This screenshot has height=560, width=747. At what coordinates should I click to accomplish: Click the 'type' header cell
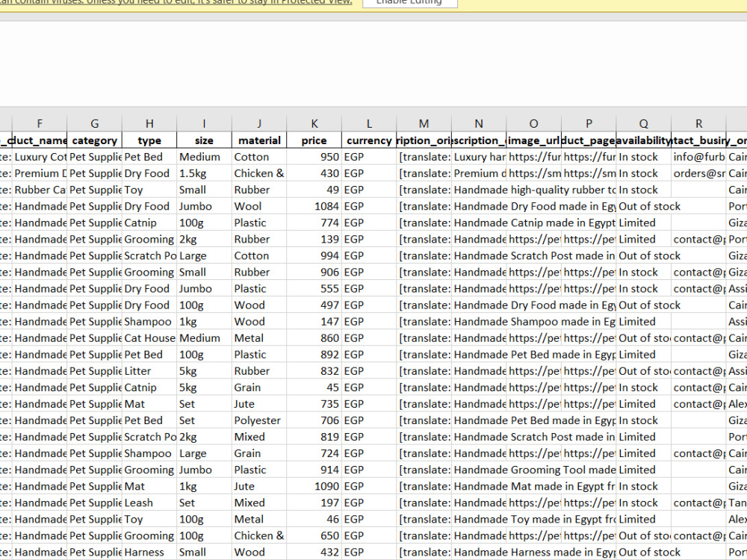pos(149,140)
